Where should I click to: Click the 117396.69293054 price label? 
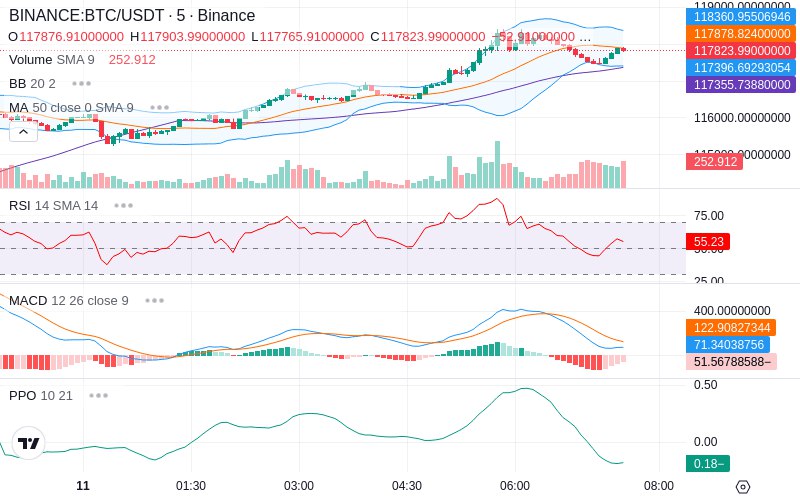point(741,67)
